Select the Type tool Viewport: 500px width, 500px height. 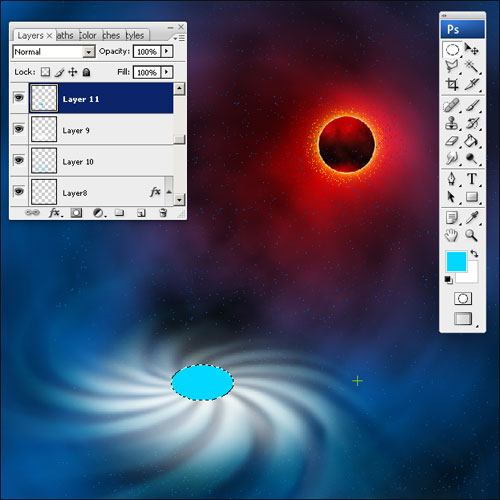(x=472, y=179)
